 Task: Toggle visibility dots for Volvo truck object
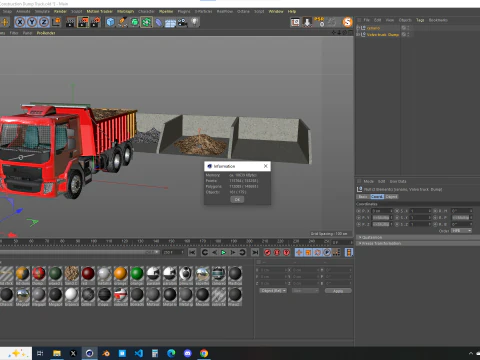pyautogui.click(x=409, y=34)
